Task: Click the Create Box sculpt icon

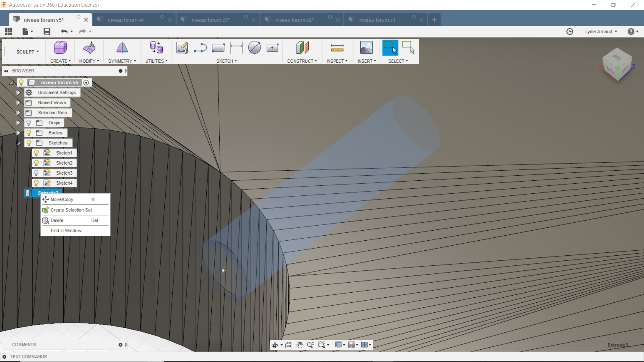Action: click(60, 48)
